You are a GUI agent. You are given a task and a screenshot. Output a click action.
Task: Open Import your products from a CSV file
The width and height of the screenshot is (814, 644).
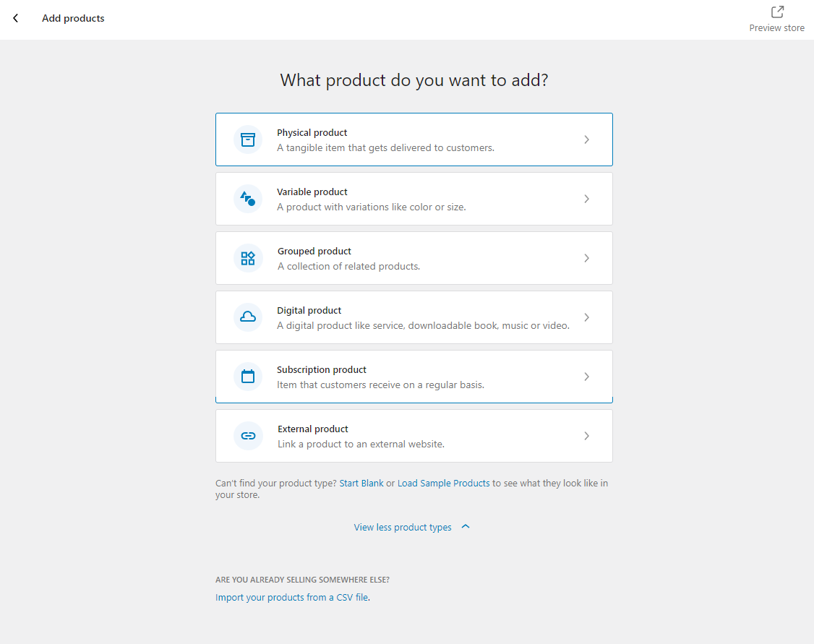point(291,597)
